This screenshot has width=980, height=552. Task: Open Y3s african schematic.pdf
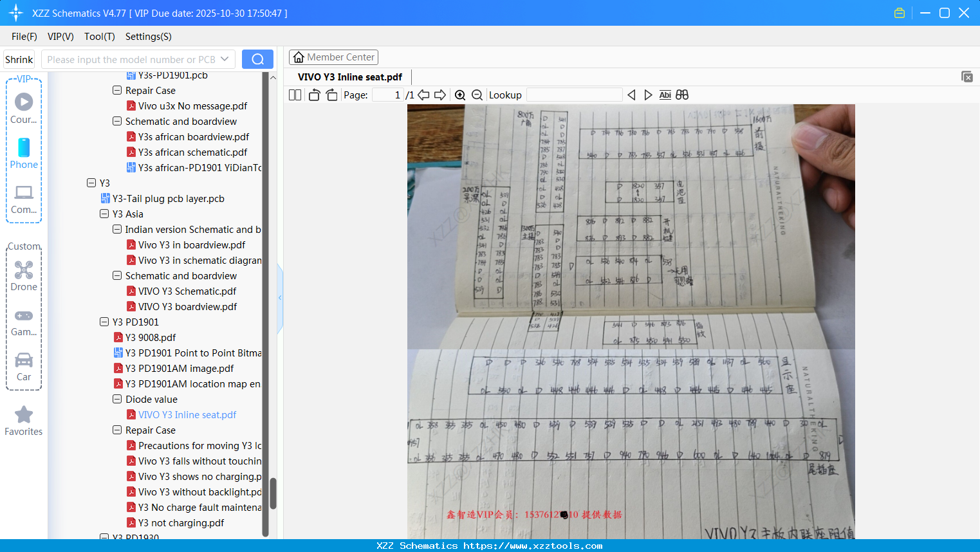tap(193, 152)
